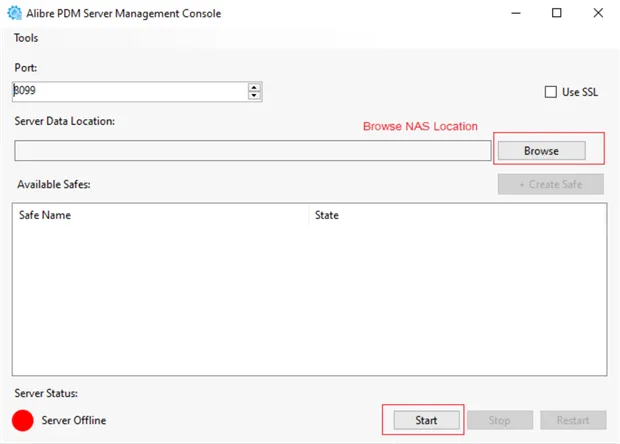This screenshot has height=444, width=620.
Task: Enable the Use SSL checkbox
Action: (550, 92)
